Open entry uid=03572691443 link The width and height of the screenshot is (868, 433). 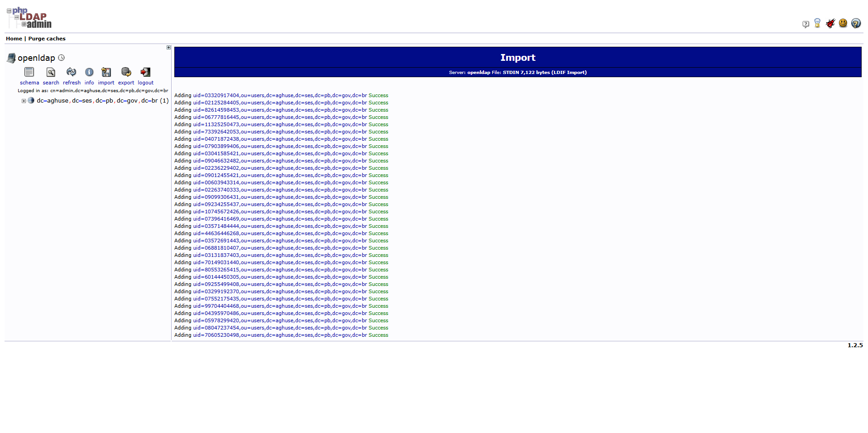pos(280,241)
